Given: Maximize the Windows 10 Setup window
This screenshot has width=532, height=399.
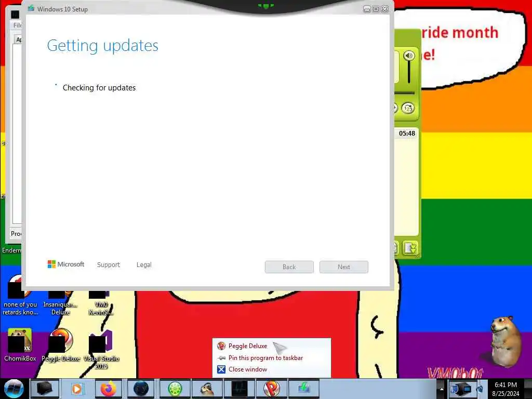Looking at the screenshot, I should click(376, 9).
